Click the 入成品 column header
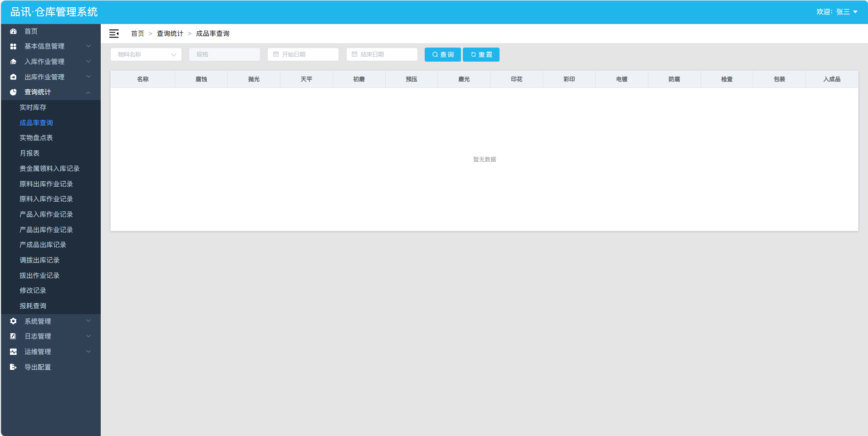Screen dimensions: 868x436 [x=832, y=79]
